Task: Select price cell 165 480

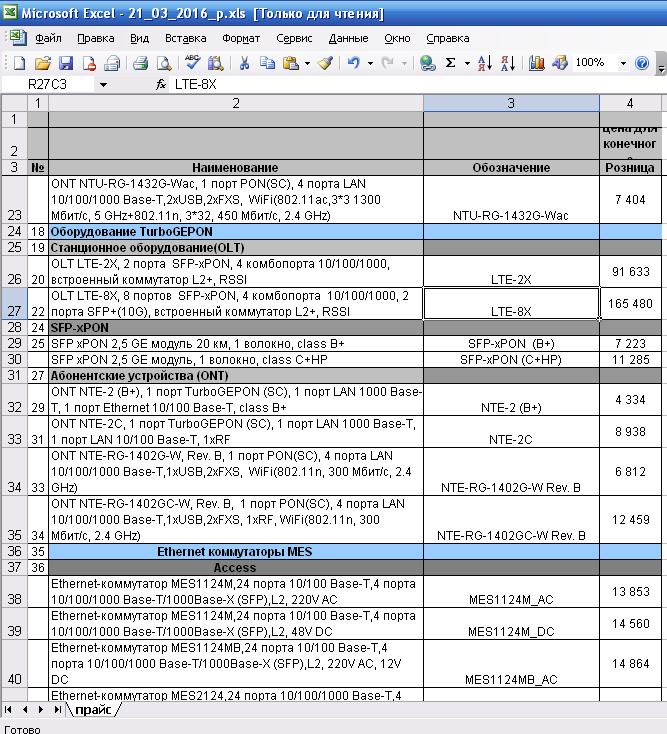Action: tap(630, 304)
